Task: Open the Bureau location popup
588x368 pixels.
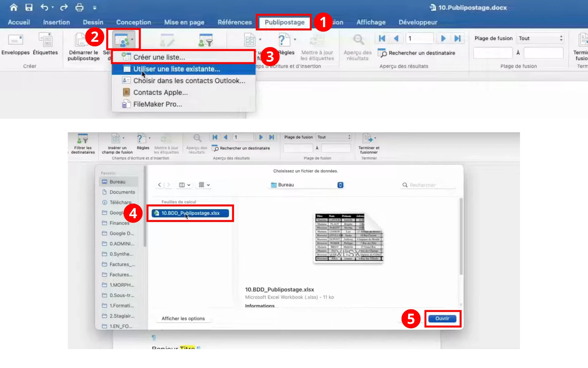Action: click(307, 185)
